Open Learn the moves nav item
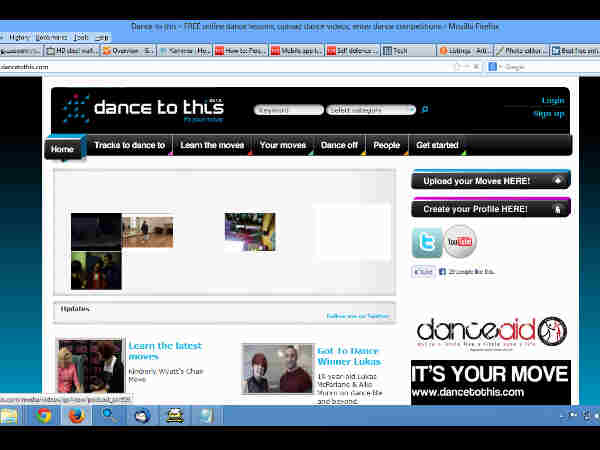The height and width of the screenshot is (450, 600). point(212,145)
